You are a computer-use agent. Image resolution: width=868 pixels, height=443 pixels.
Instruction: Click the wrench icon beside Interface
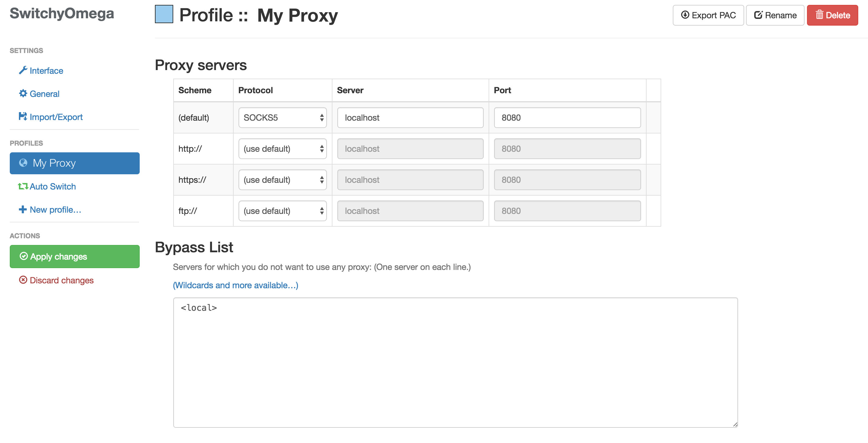tap(23, 70)
